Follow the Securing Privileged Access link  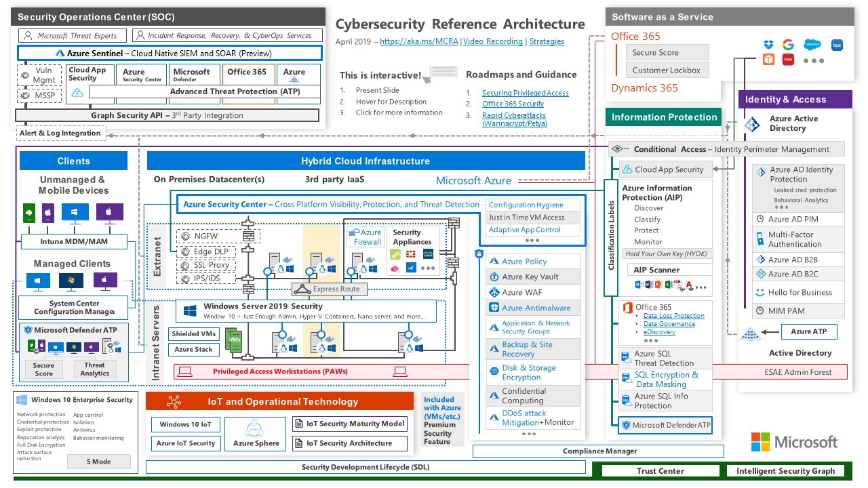coord(526,93)
